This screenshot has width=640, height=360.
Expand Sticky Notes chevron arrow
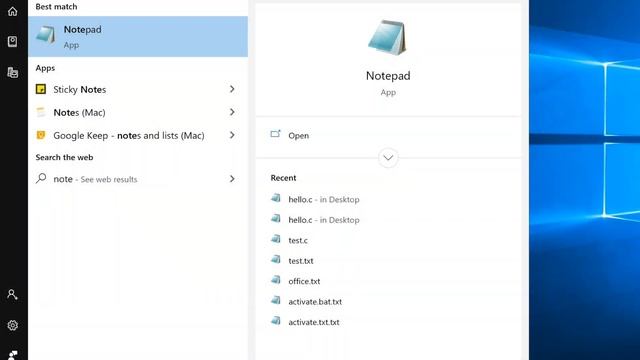pos(232,89)
